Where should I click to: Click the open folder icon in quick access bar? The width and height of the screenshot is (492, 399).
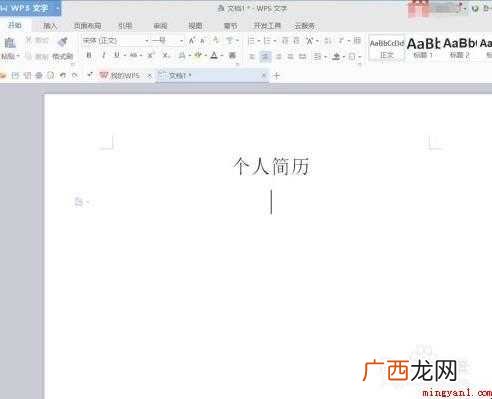point(3,75)
